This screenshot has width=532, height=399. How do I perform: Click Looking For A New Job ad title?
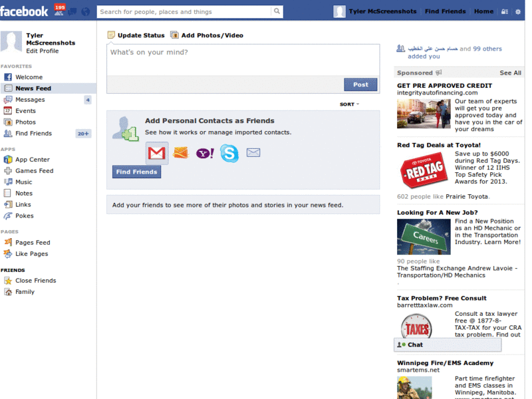click(x=438, y=212)
